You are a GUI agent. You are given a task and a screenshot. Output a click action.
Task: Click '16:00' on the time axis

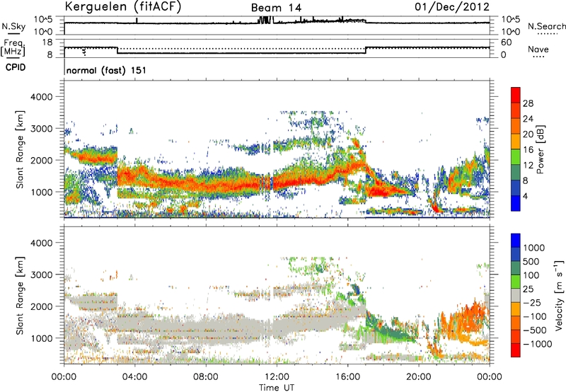click(347, 377)
